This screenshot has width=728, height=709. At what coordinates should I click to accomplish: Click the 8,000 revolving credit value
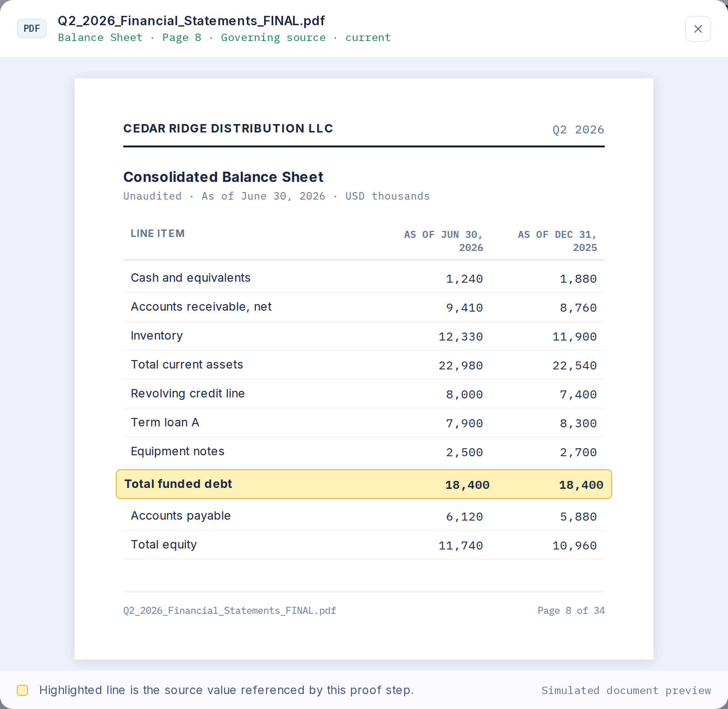click(464, 395)
